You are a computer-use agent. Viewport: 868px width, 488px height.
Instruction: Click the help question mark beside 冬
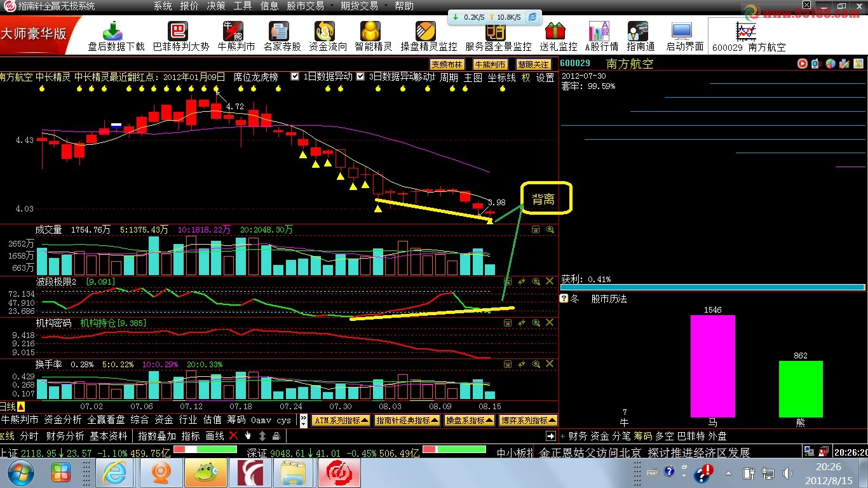point(563,299)
